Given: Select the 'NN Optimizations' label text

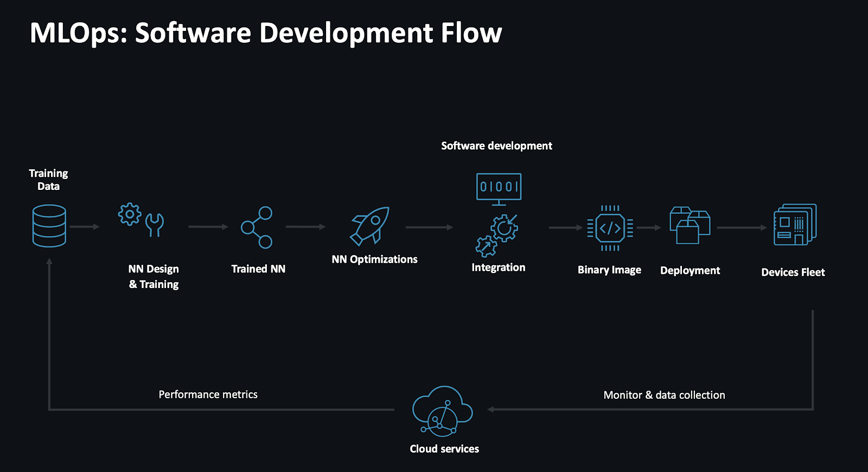Looking at the screenshot, I should [x=374, y=259].
